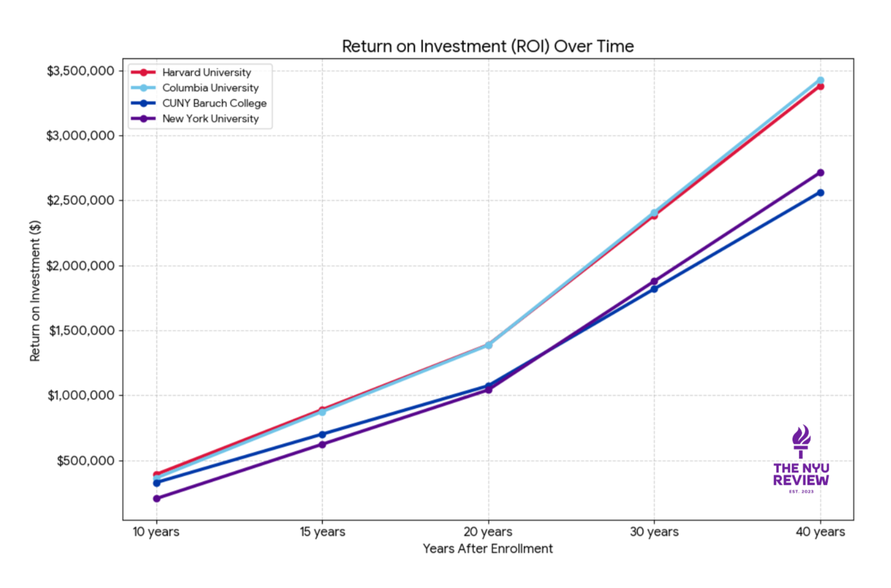Click NYU's data point at 20 years

point(488,390)
